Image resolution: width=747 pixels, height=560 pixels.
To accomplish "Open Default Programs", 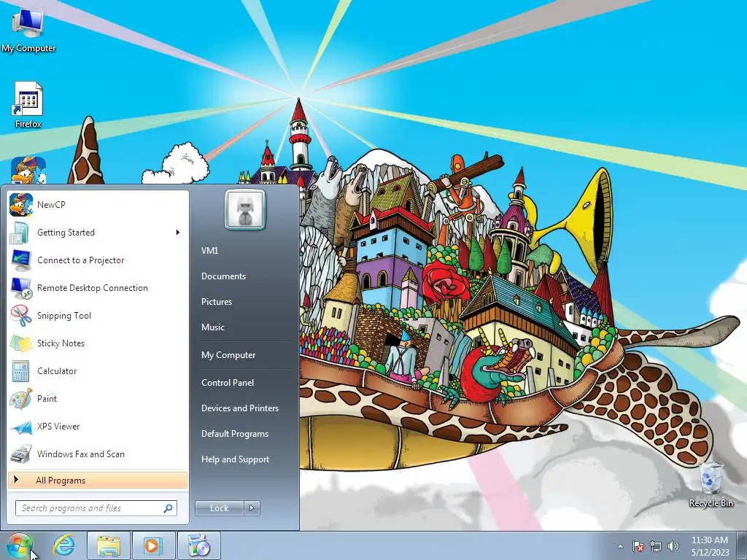I will coord(235,434).
